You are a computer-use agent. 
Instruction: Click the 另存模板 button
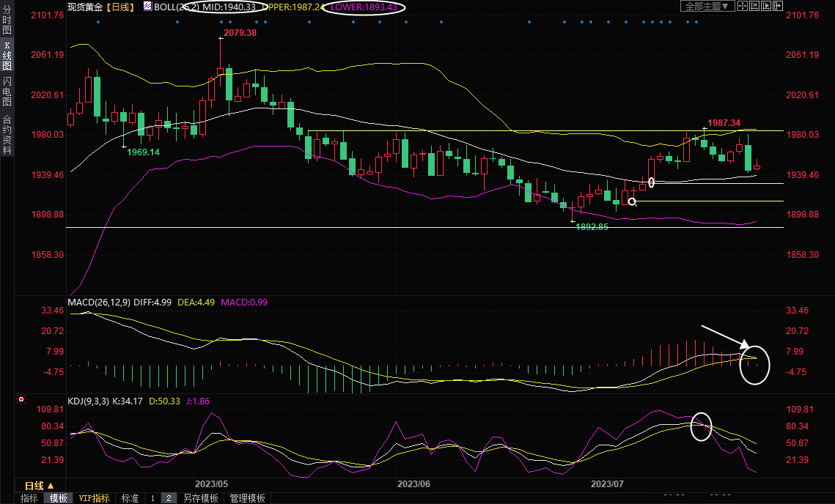tap(201, 498)
